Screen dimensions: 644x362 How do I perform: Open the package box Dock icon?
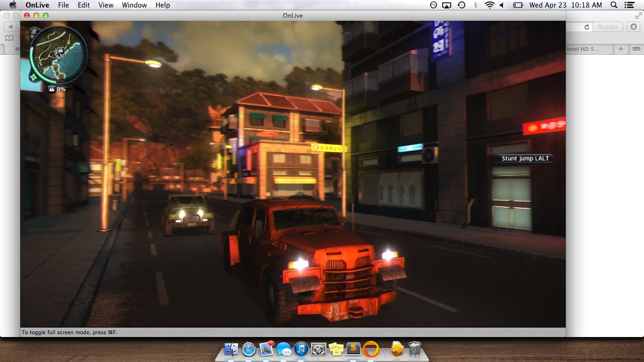click(x=397, y=349)
